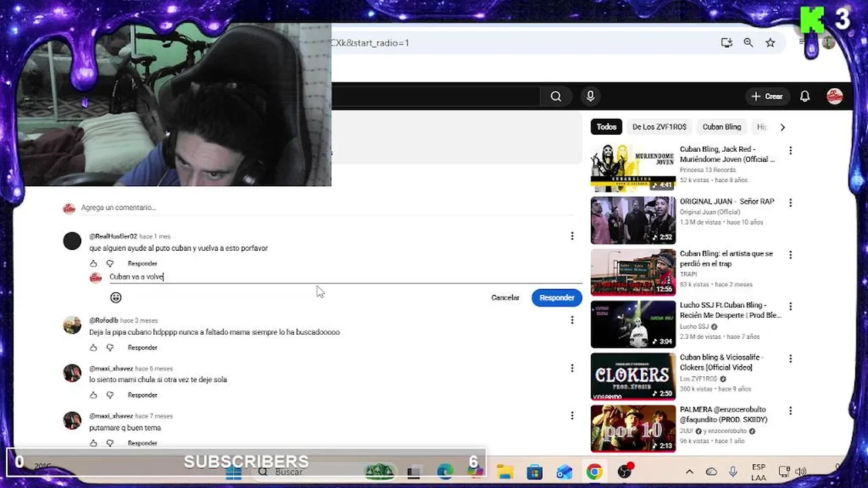Open @Rofodlb channel link
The height and width of the screenshot is (488, 868).
click(x=104, y=321)
